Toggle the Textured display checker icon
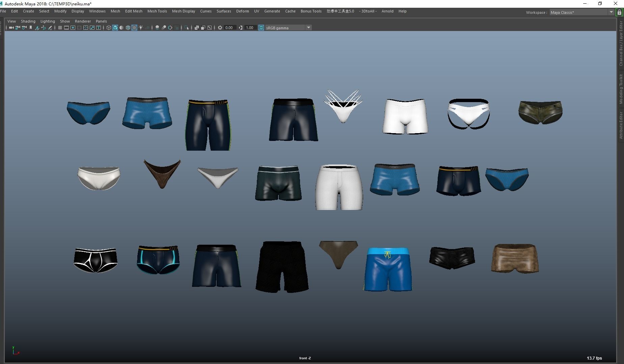Image resolution: width=624 pixels, height=364 pixels. pos(134,28)
